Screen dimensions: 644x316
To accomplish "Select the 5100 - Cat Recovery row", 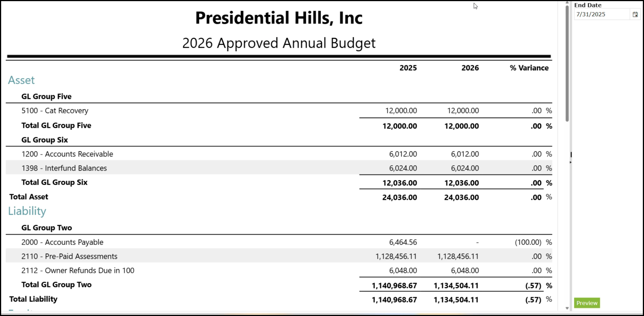I will 279,111.
